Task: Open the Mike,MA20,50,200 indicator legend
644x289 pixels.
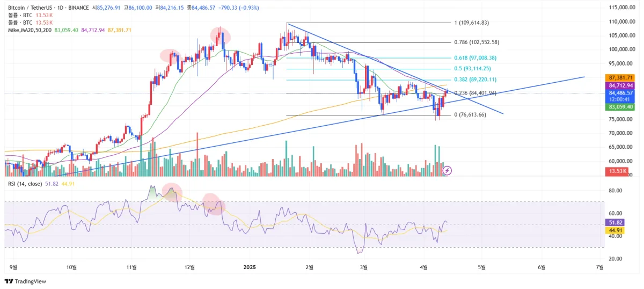Action: tap(31, 30)
